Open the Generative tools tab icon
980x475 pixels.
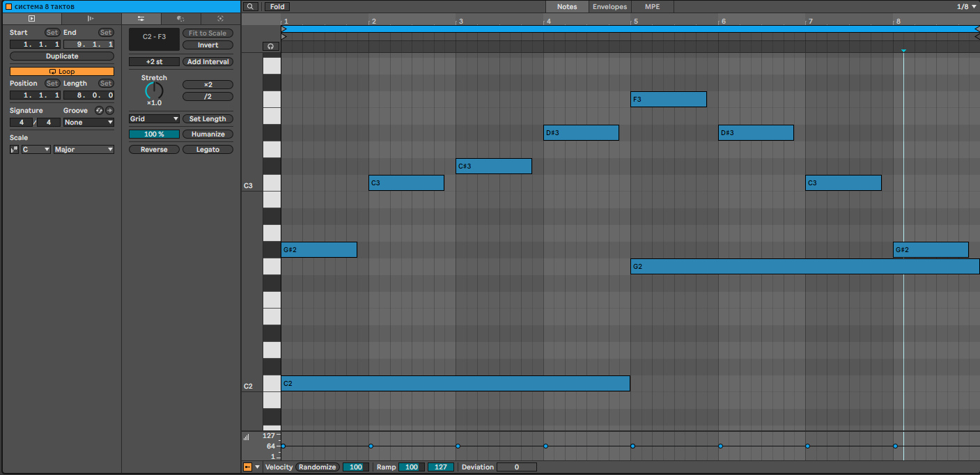220,19
